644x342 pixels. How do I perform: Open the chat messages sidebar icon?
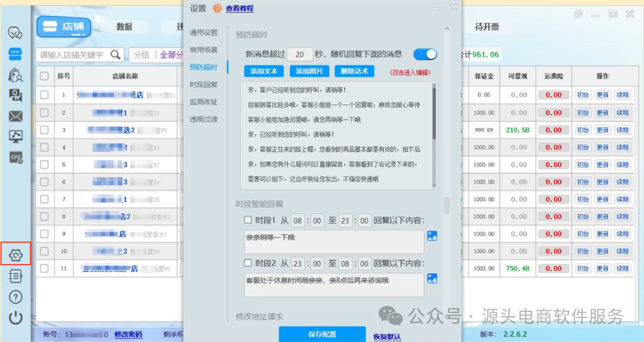click(x=16, y=33)
